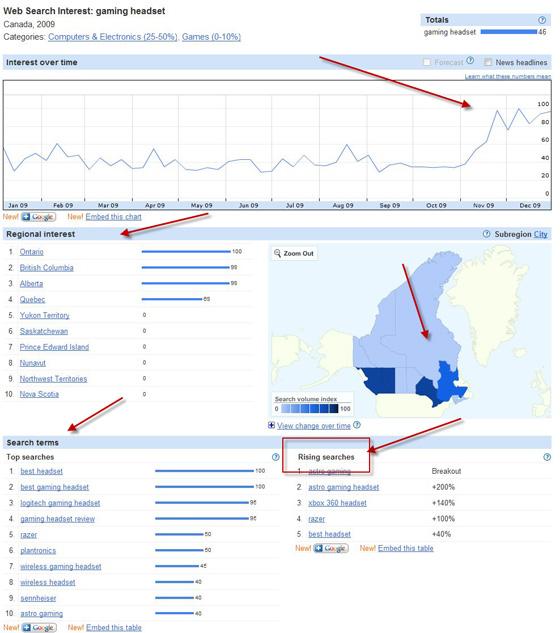560x633 pixels.
Task: Click the help icon beside Subregion
Action: coord(487,234)
